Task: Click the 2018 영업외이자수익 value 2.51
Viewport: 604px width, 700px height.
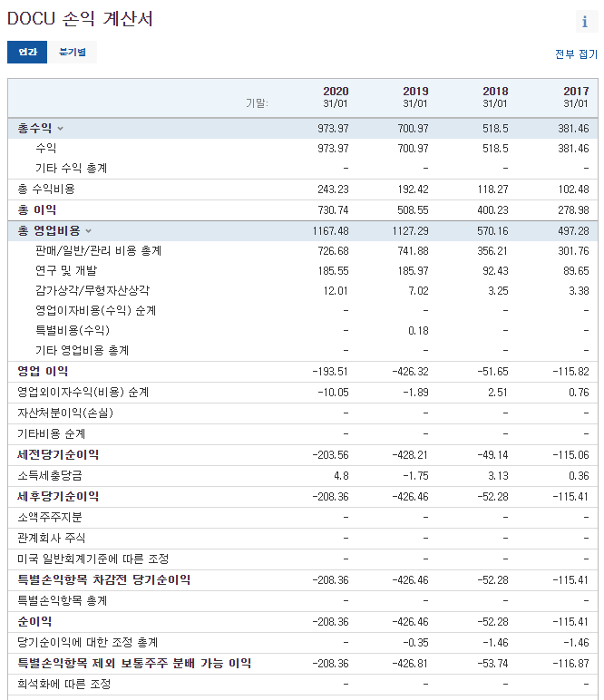Action: point(498,393)
